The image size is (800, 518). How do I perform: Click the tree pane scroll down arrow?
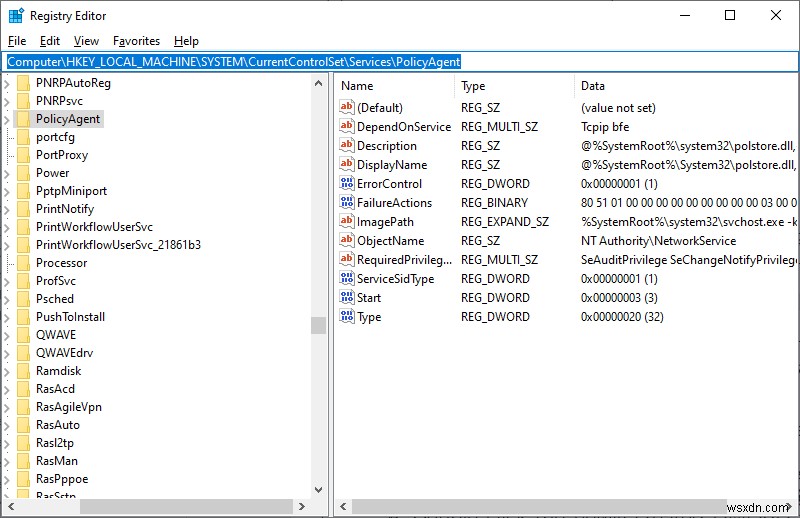click(318, 490)
